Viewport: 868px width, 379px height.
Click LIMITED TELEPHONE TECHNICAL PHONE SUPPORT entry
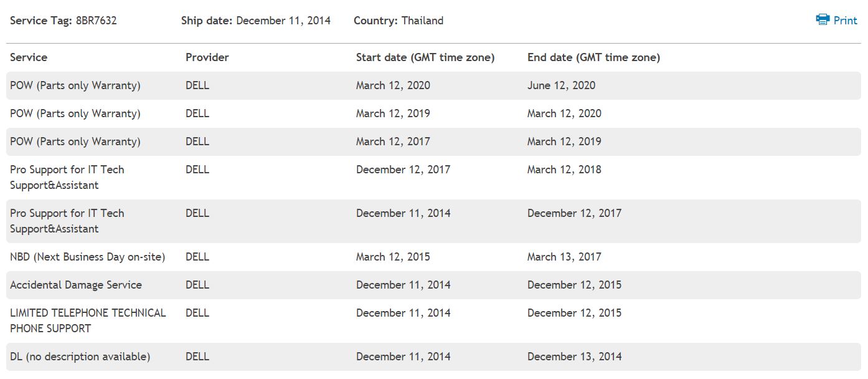tap(88, 320)
